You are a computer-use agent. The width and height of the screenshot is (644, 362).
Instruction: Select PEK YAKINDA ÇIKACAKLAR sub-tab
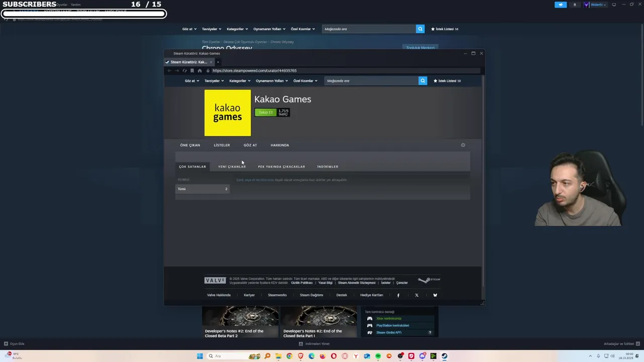(281, 166)
